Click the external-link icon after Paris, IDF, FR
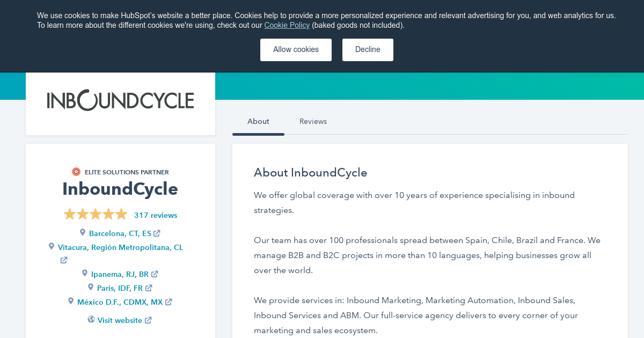Viewport: 644px width, 338px height. pyautogui.click(x=148, y=288)
